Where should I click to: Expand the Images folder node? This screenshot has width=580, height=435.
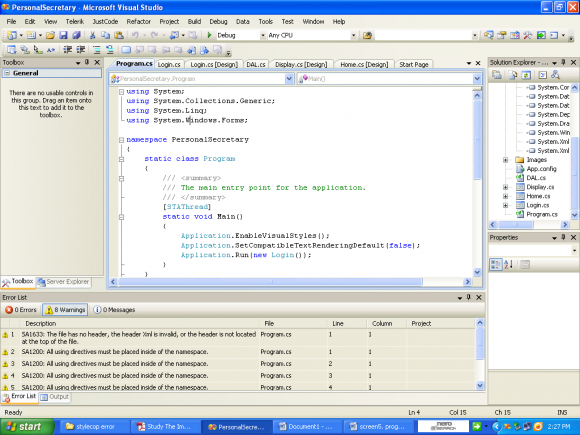tap(505, 160)
